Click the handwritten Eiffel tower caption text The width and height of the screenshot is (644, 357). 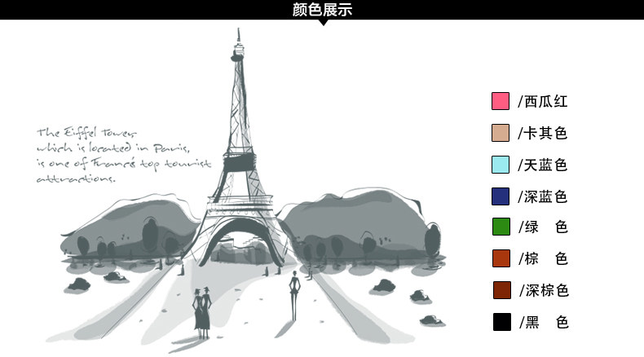(x=112, y=155)
